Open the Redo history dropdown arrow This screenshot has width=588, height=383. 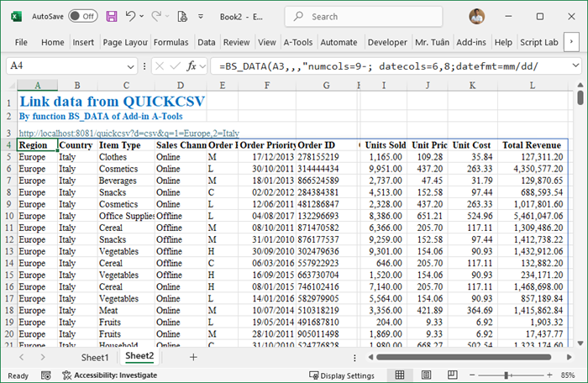[167, 16]
